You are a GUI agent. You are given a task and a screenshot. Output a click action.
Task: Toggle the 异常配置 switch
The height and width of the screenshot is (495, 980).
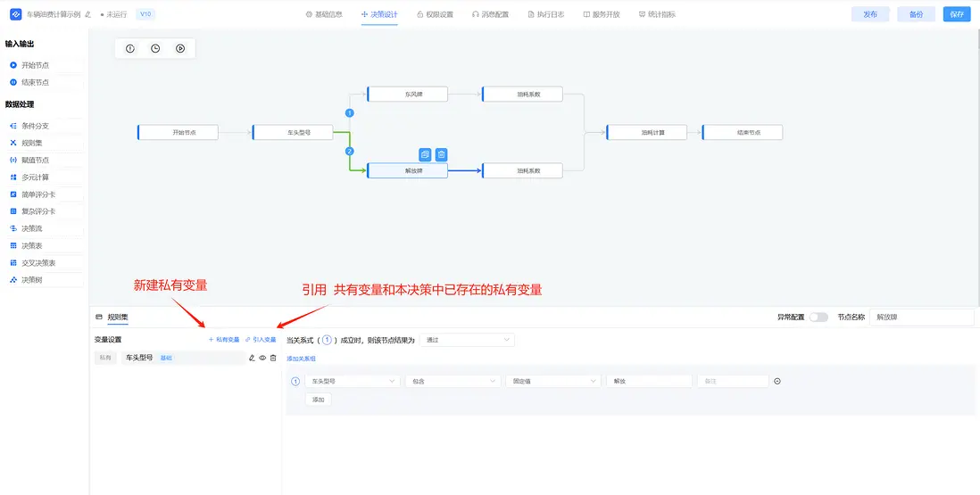coord(818,318)
